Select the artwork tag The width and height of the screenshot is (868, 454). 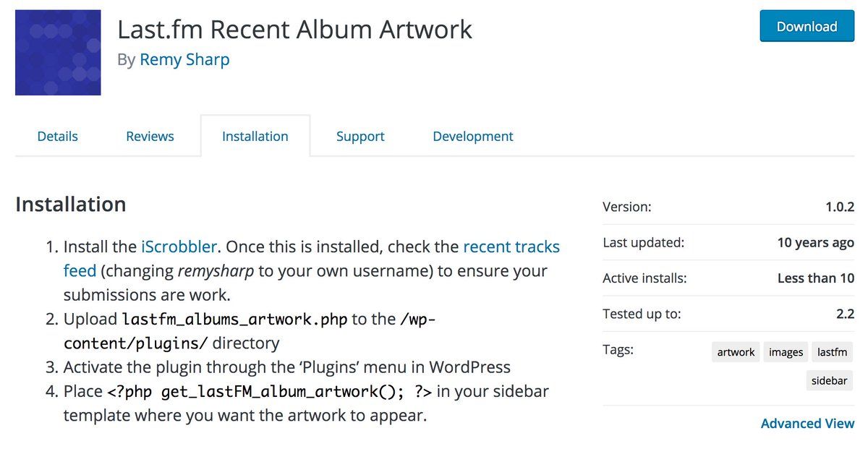736,352
